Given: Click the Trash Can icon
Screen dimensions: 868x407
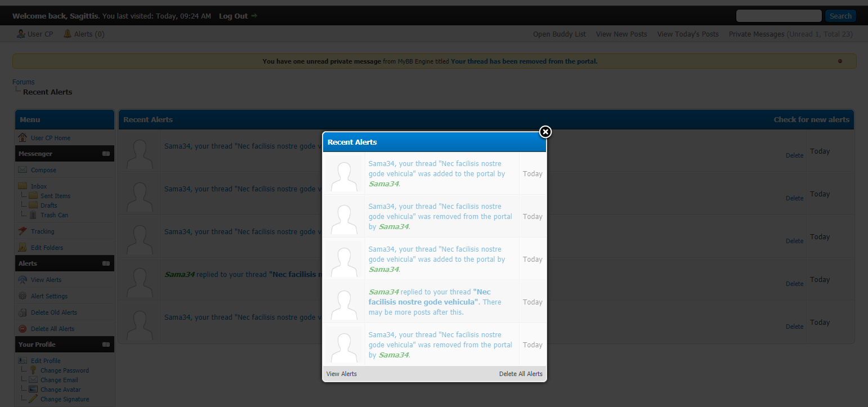Looking at the screenshot, I should point(33,215).
